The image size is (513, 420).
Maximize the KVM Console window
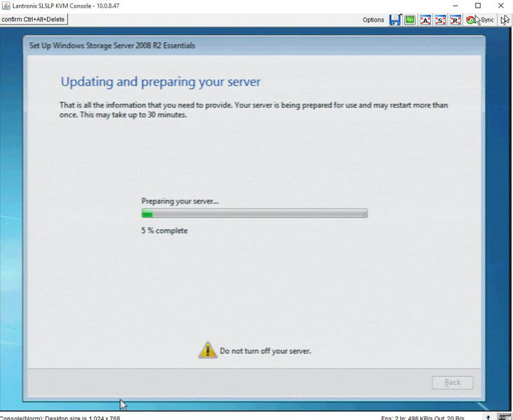click(x=478, y=6)
